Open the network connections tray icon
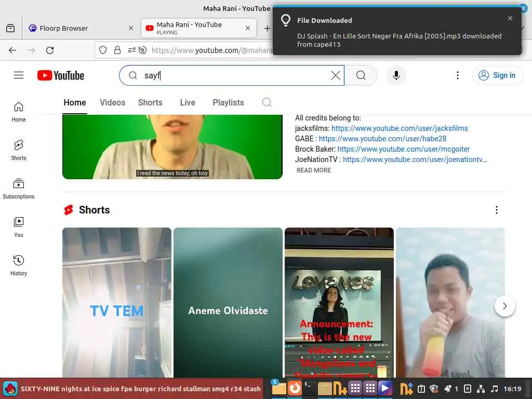 481,389
